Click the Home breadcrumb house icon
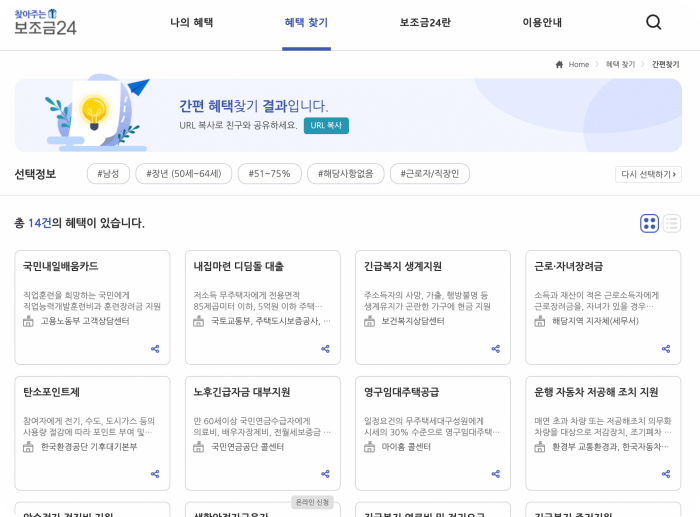700x517 pixels. point(559,64)
